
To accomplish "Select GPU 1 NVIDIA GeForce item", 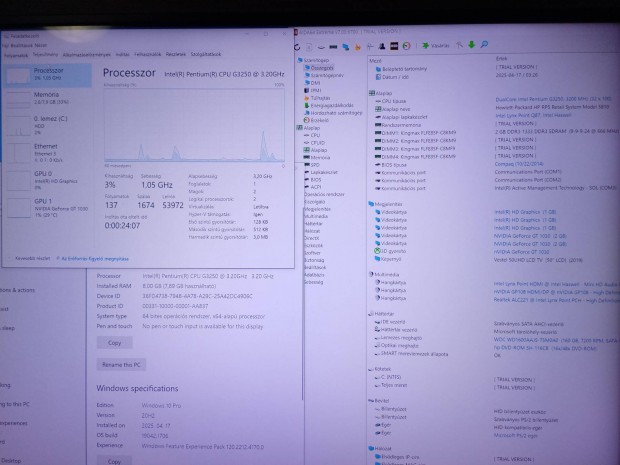I will tap(47, 208).
